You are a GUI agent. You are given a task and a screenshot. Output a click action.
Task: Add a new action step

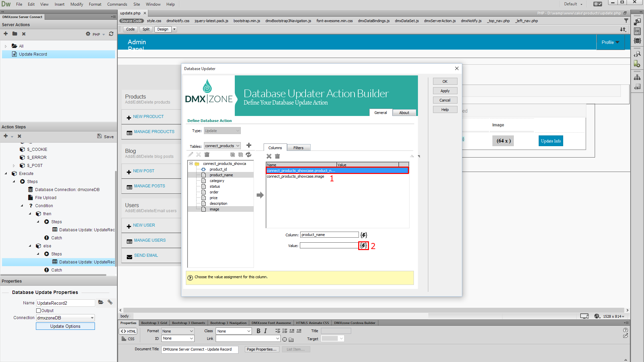coord(6,136)
